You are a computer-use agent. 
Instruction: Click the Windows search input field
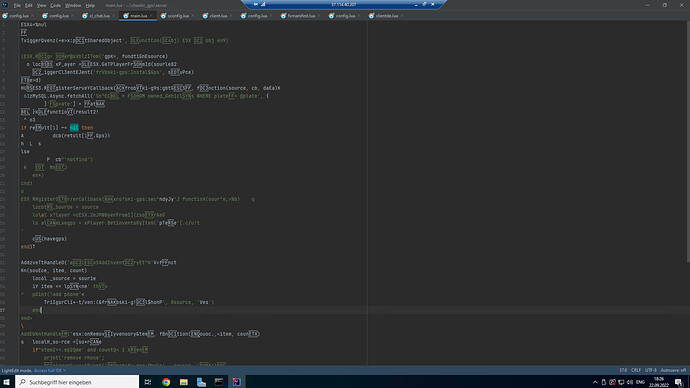77,382
